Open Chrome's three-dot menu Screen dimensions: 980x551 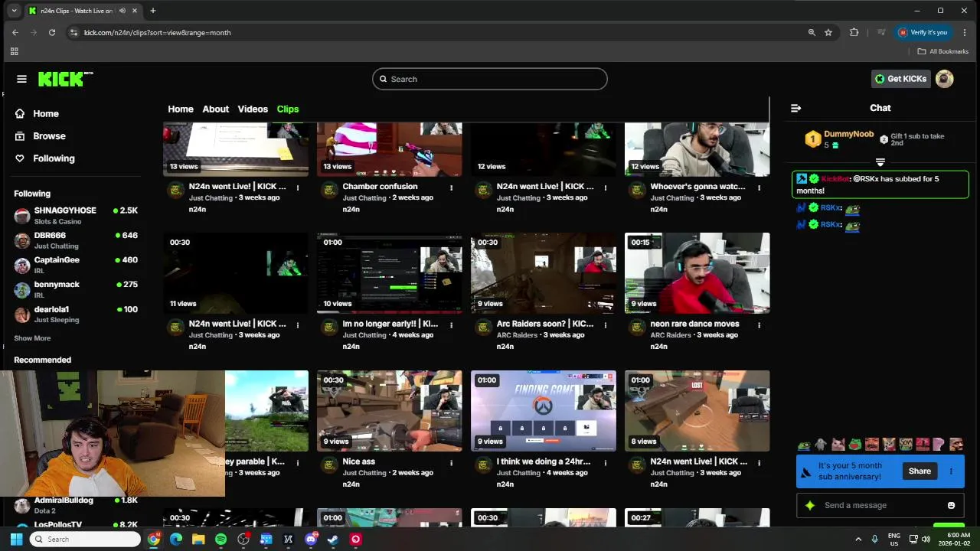[x=965, y=32]
